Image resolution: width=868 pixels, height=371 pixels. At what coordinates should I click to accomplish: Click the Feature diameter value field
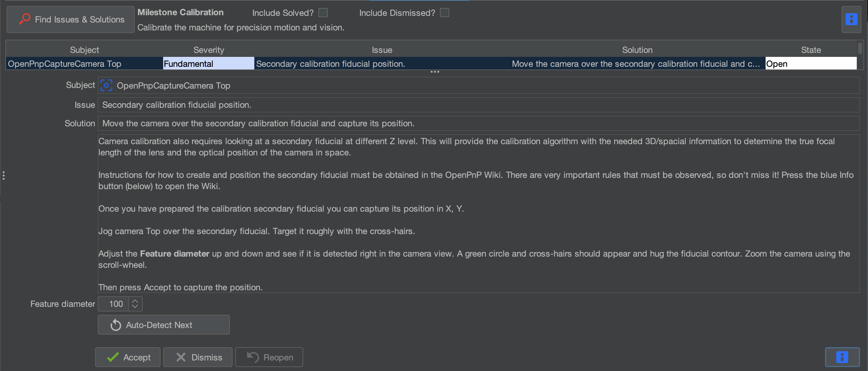click(114, 304)
